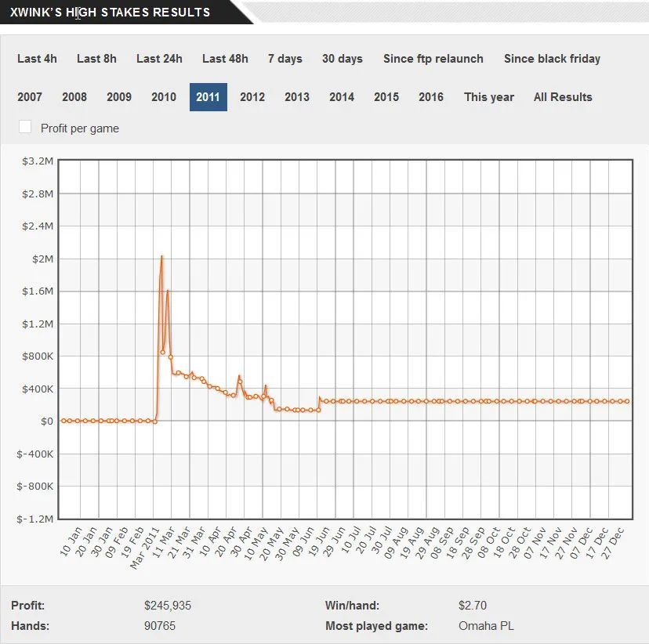The height and width of the screenshot is (644, 649).
Task: Click the $2M peak on the graph
Action: (x=161, y=256)
